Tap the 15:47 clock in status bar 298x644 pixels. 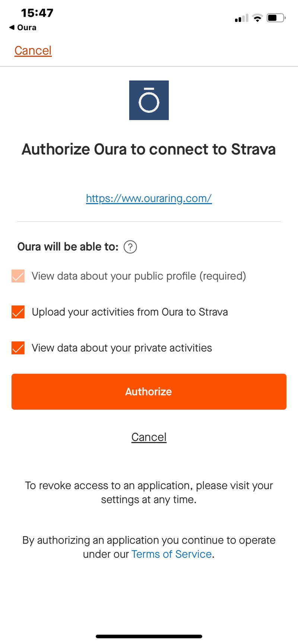[37, 13]
